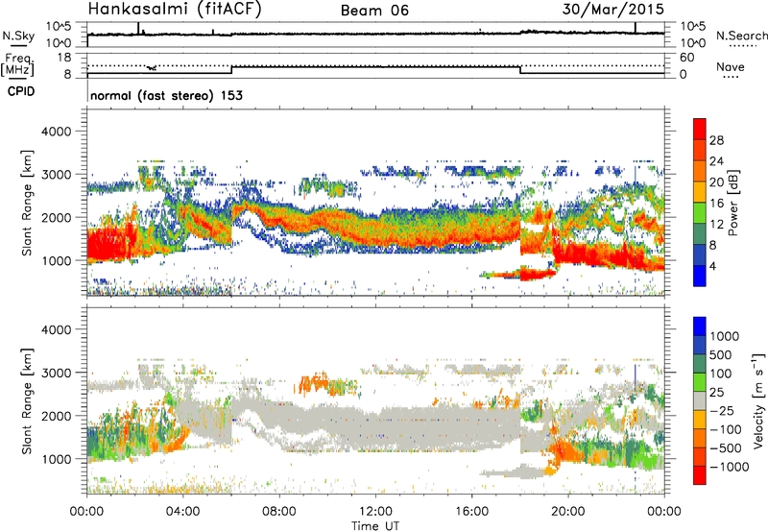Click the red high-power echo near 00:00–02:00
This screenshot has height=532, width=768.
coord(110,244)
